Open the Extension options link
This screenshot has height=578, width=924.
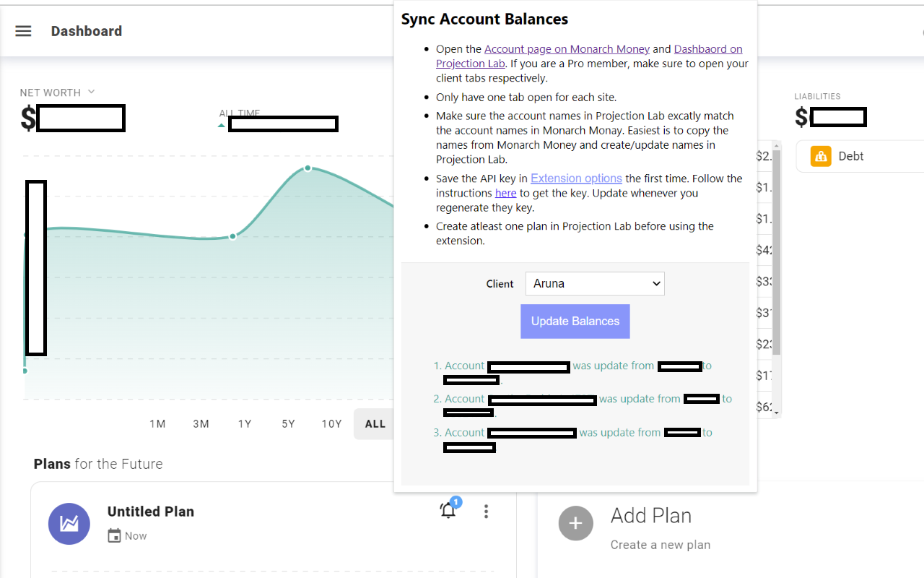point(576,178)
